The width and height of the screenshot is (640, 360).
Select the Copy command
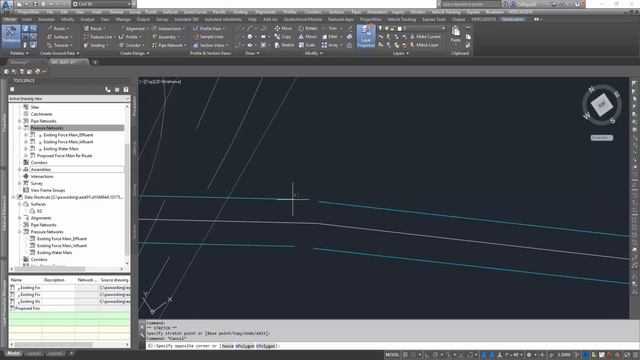[282, 36]
